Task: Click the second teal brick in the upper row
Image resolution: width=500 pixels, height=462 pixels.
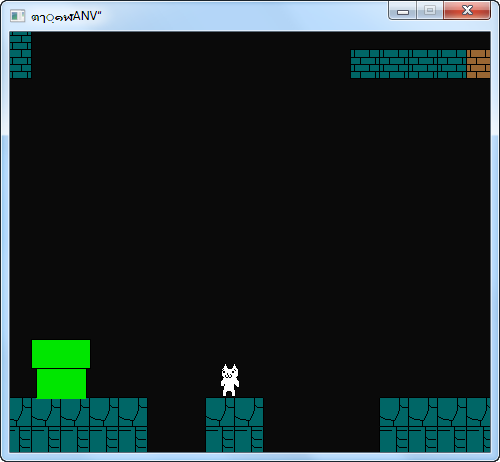Action: [x=394, y=64]
